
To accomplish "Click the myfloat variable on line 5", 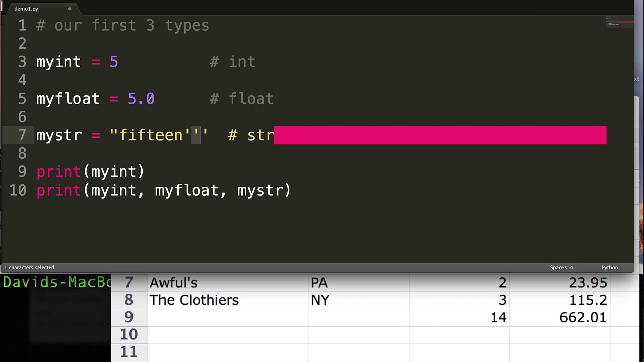I will pos(67,99).
